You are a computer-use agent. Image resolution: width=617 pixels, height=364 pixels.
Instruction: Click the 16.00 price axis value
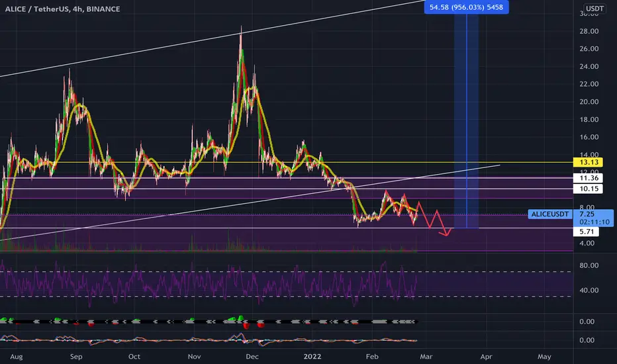point(589,137)
